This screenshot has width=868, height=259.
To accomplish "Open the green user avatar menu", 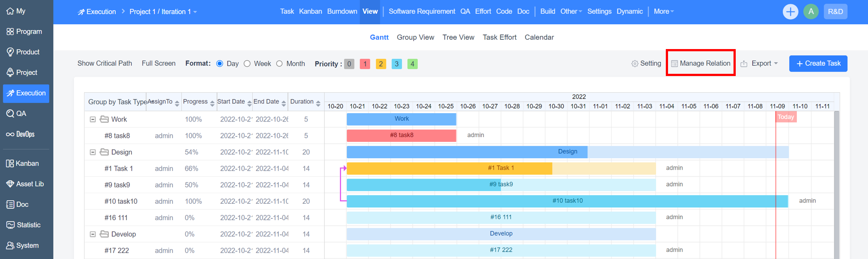I will 811,12.
